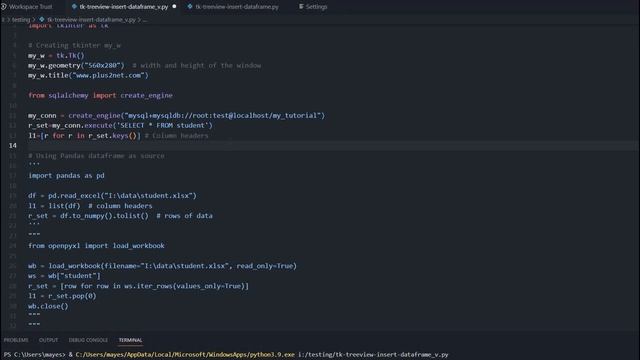
Task: Click the unsaved dot on the active tab
Action: (x=174, y=7)
